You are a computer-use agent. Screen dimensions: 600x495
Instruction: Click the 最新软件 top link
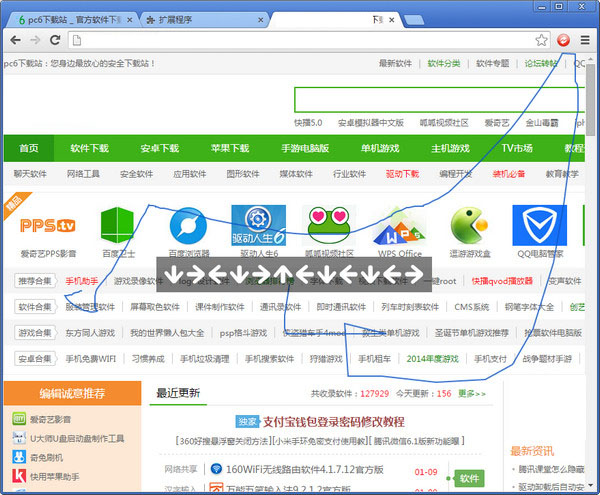(395, 64)
